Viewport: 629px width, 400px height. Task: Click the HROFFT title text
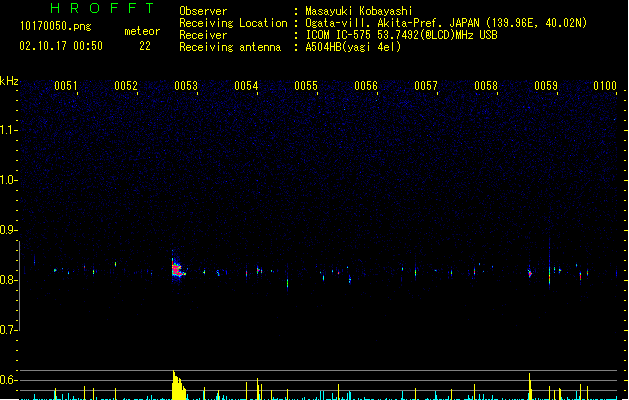tap(102, 8)
